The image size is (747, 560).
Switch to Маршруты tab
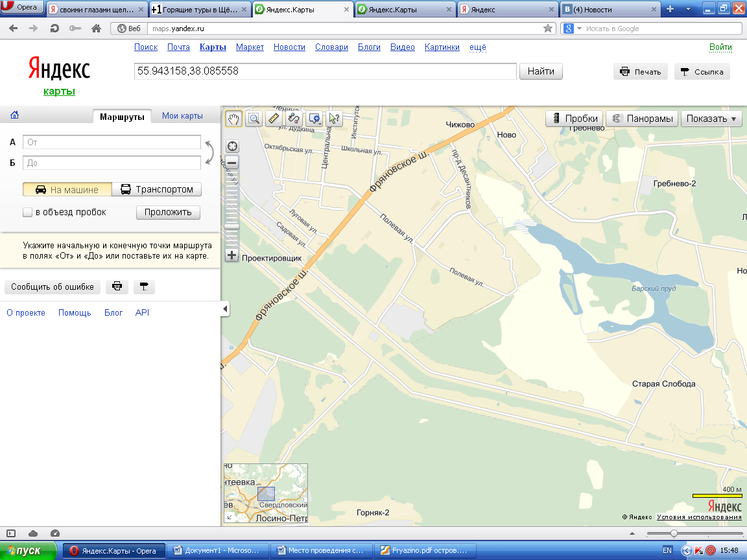[x=122, y=117]
